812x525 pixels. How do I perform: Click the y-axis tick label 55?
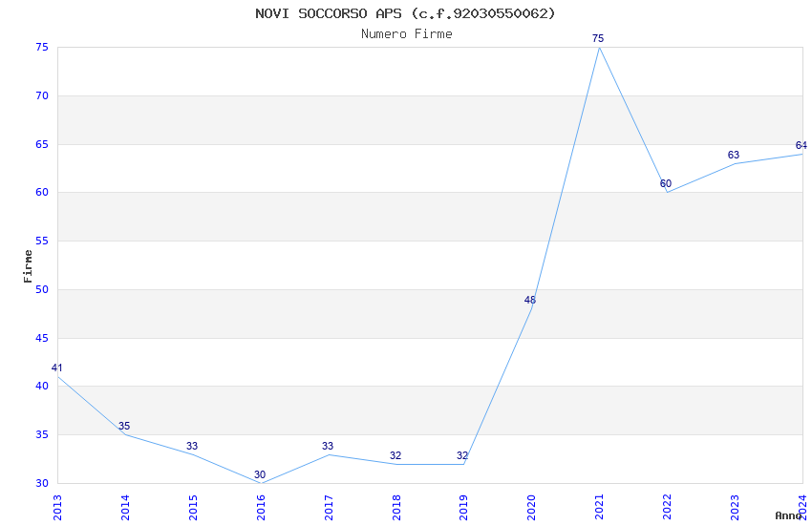click(42, 241)
